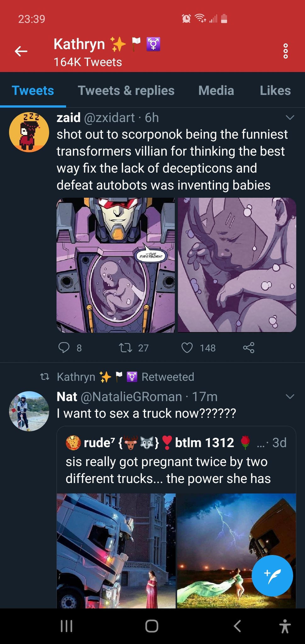Open the Likes tab
305x644 pixels.
275,91
